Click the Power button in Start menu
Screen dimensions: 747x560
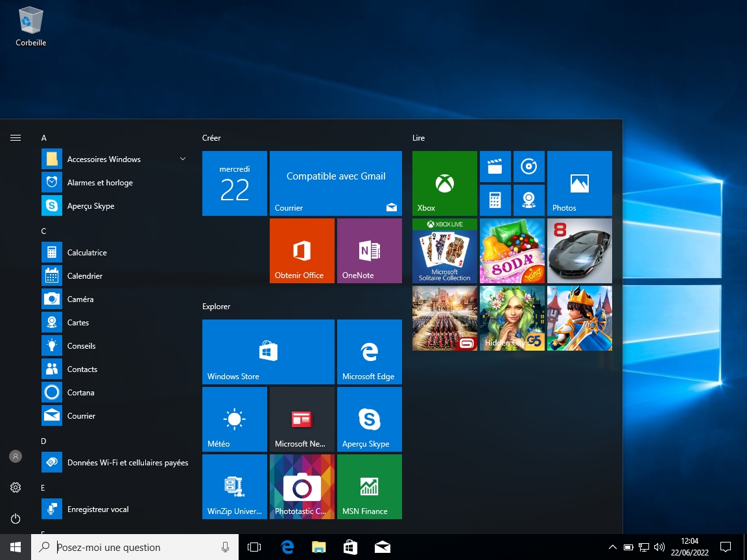pyautogui.click(x=16, y=519)
